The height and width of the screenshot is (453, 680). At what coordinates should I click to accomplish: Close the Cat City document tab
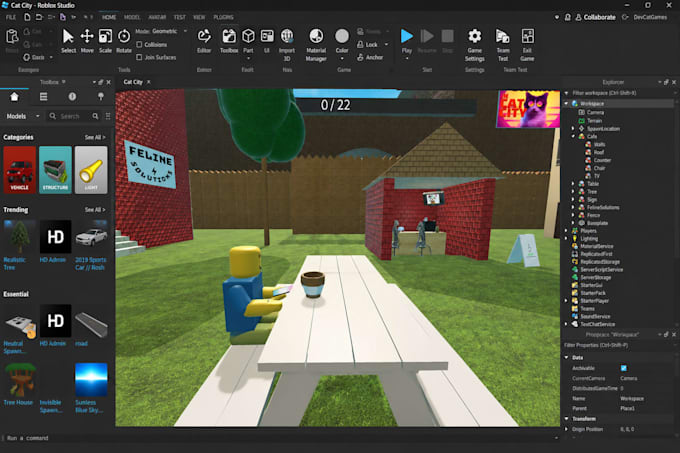(149, 81)
